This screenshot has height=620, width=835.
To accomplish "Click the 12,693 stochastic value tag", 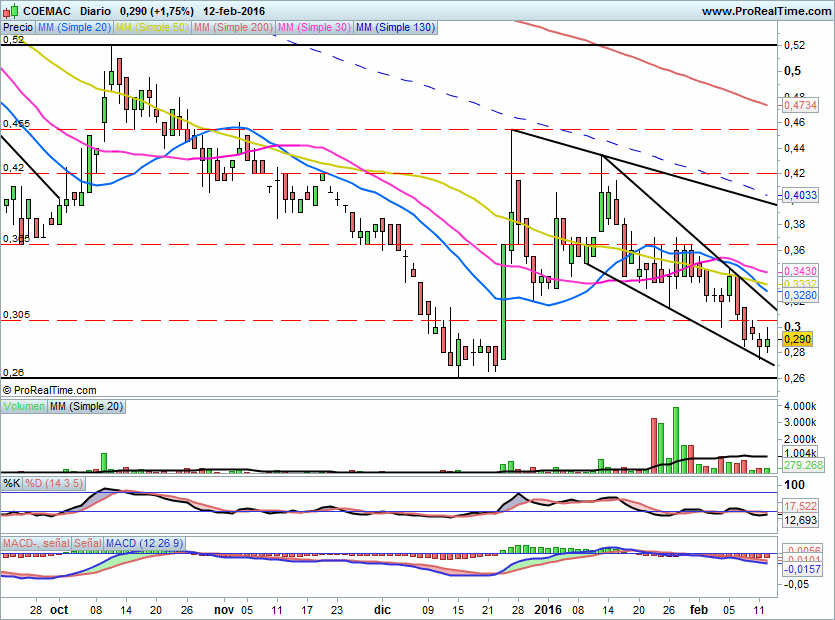I will pos(800,520).
